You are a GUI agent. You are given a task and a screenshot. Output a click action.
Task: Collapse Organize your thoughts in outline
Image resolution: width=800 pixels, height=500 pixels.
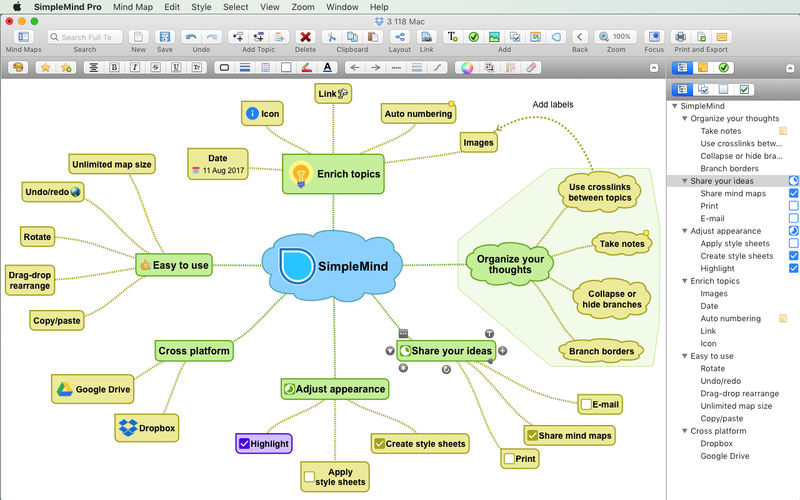click(x=685, y=118)
